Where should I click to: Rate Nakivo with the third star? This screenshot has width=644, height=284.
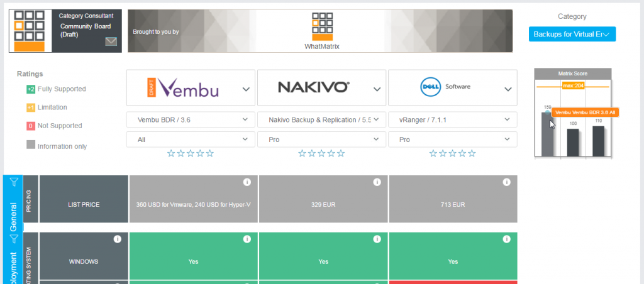click(321, 153)
